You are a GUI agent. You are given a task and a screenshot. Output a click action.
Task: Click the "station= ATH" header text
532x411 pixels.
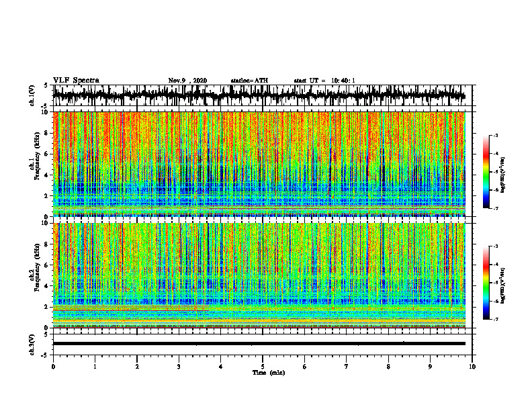tap(249, 81)
